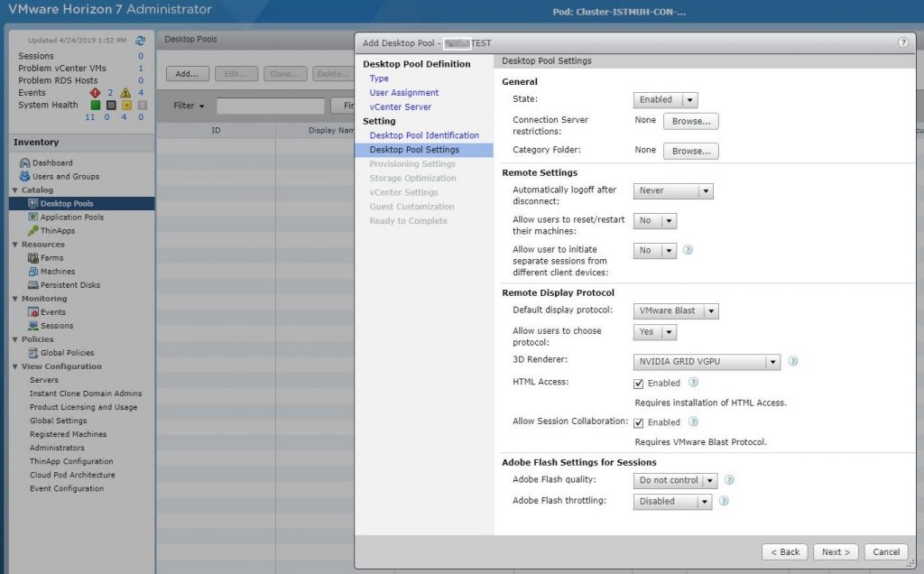Click the Back button

(x=784, y=552)
